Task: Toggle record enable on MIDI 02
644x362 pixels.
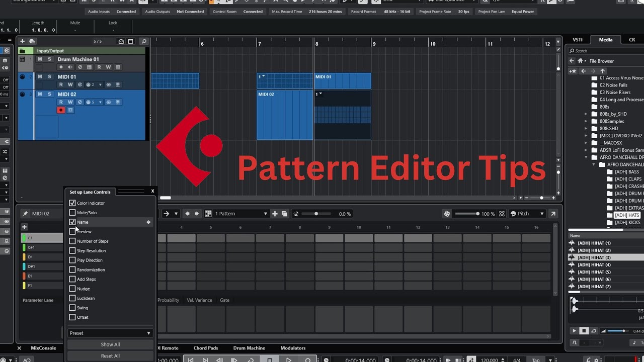Action: coord(61,110)
